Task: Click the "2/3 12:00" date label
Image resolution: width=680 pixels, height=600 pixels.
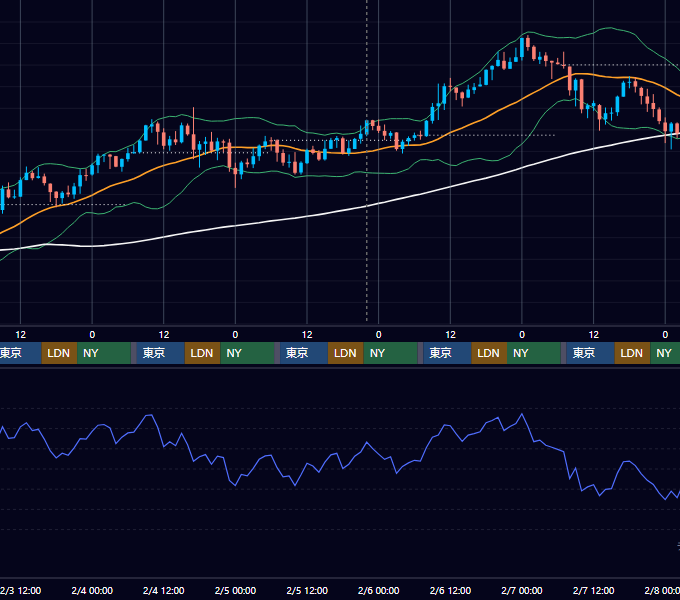Action: click(21, 590)
